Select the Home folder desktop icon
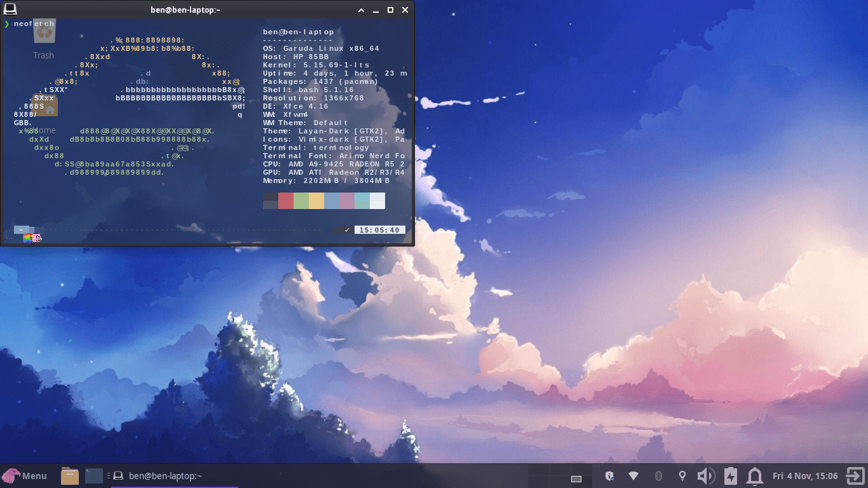This screenshot has height=488, width=868. (x=44, y=114)
